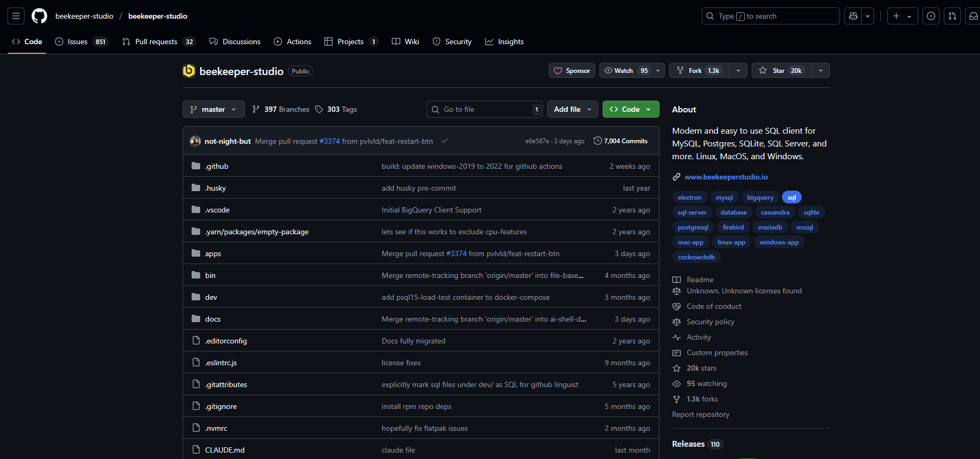Expand the Fork options dropdown arrow

coord(738,70)
